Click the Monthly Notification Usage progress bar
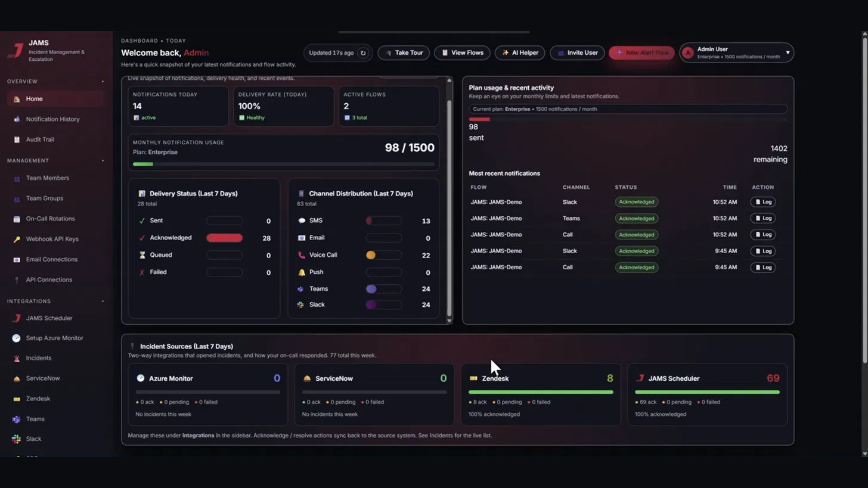The width and height of the screenshot is (868, 488). [284, 164]
